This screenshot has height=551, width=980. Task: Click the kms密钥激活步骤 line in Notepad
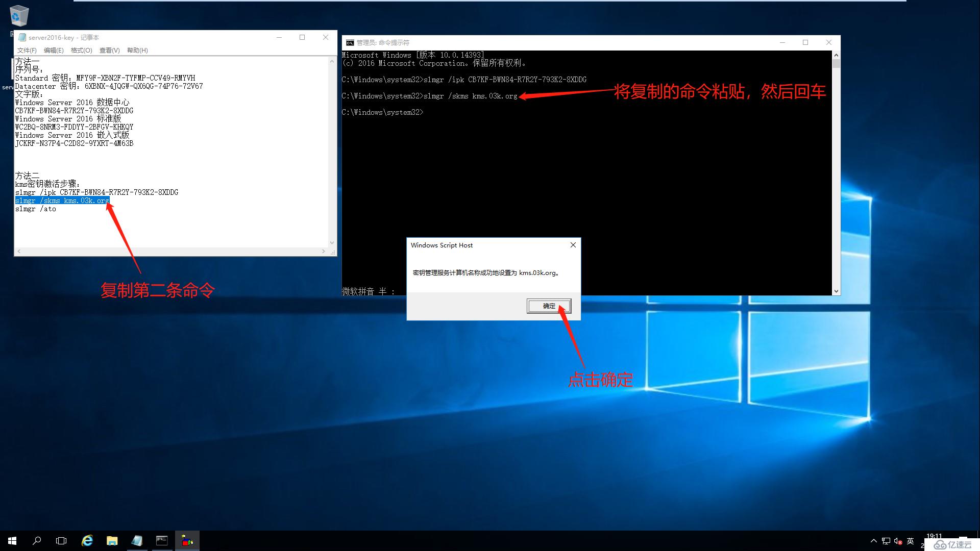[47, 184]
